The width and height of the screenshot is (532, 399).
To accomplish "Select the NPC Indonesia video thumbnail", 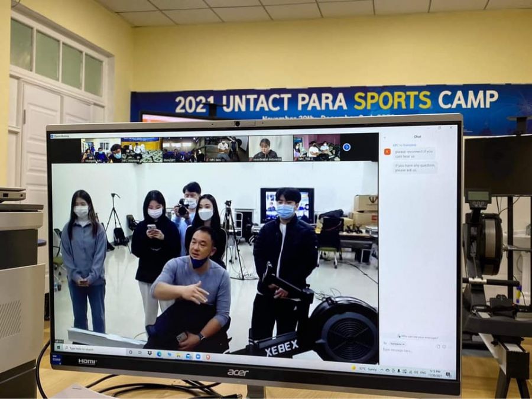I will (x=141, y=150).
